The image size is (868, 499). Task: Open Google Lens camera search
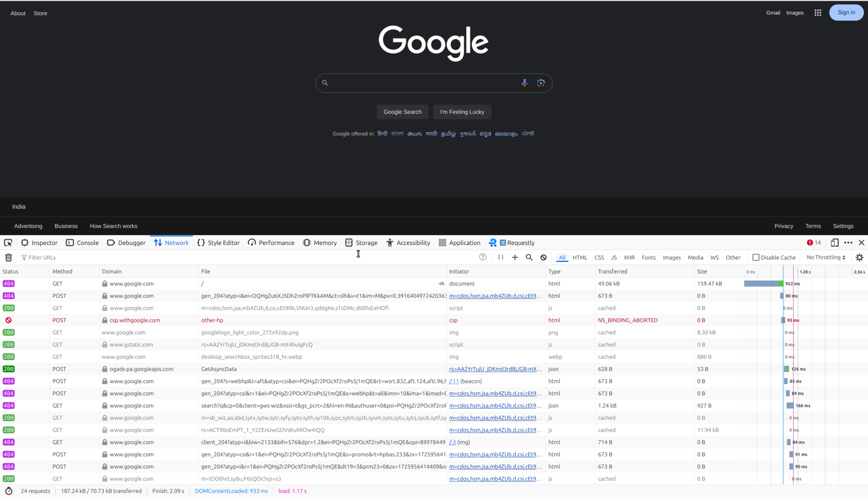540,83
